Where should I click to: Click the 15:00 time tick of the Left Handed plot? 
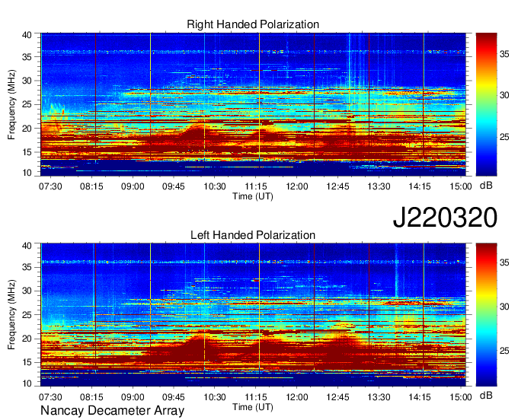(x=461, y=397)
